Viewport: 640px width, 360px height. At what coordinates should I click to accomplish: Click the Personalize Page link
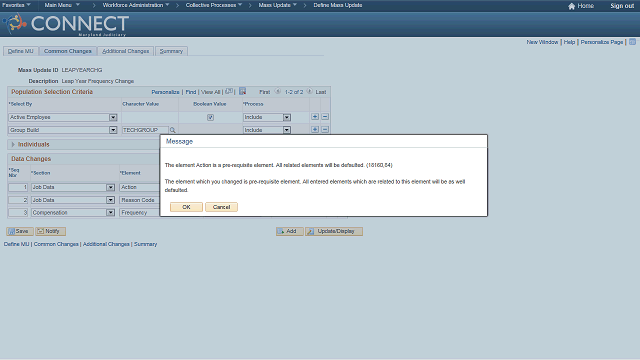602,42
